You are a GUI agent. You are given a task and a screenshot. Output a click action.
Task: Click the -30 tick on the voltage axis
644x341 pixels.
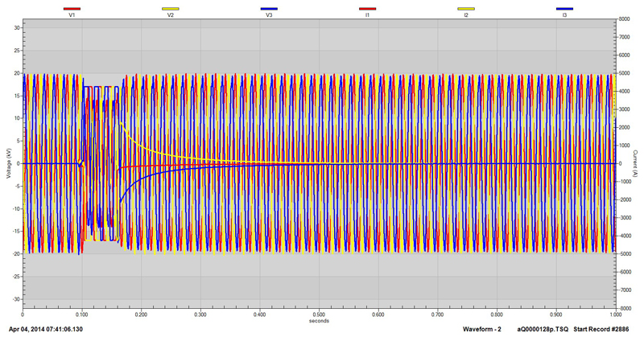click(16, 299)
